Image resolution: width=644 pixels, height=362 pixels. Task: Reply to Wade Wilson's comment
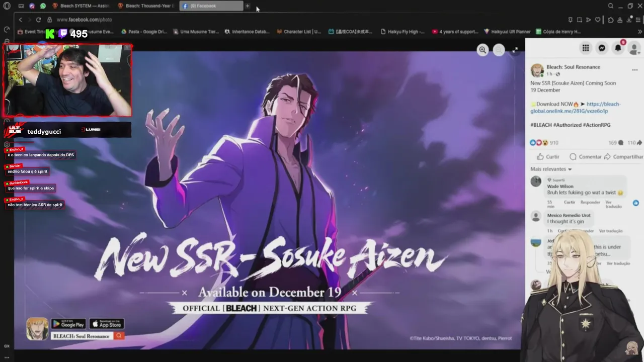(x=590, y=202)
